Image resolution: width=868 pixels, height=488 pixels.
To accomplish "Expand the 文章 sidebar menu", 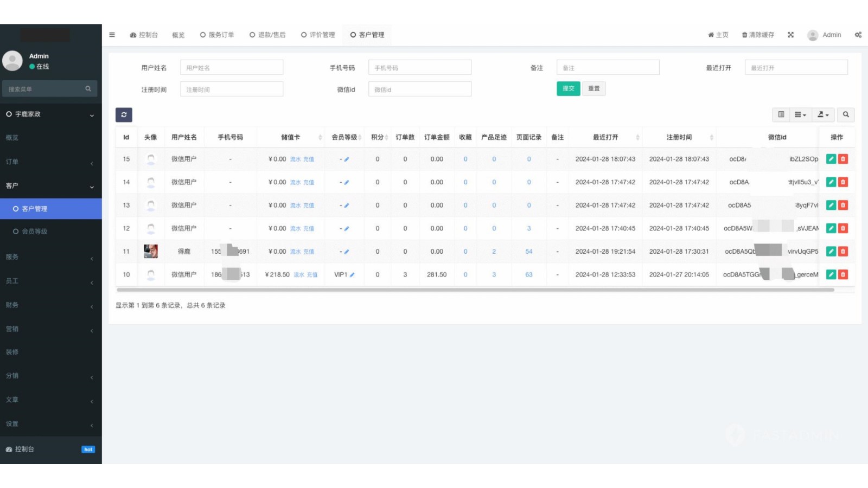I will click(x=51, y=400).
